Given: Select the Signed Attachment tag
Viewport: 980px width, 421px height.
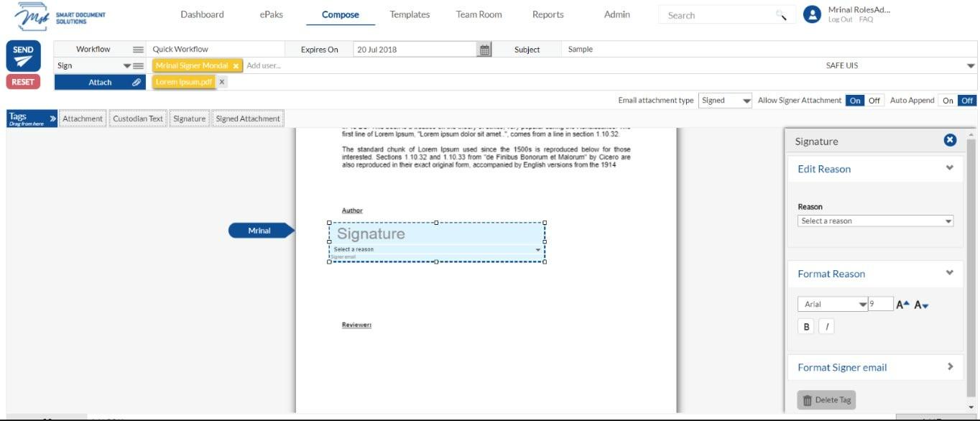Looking at the screenshot, I should 248,119.
